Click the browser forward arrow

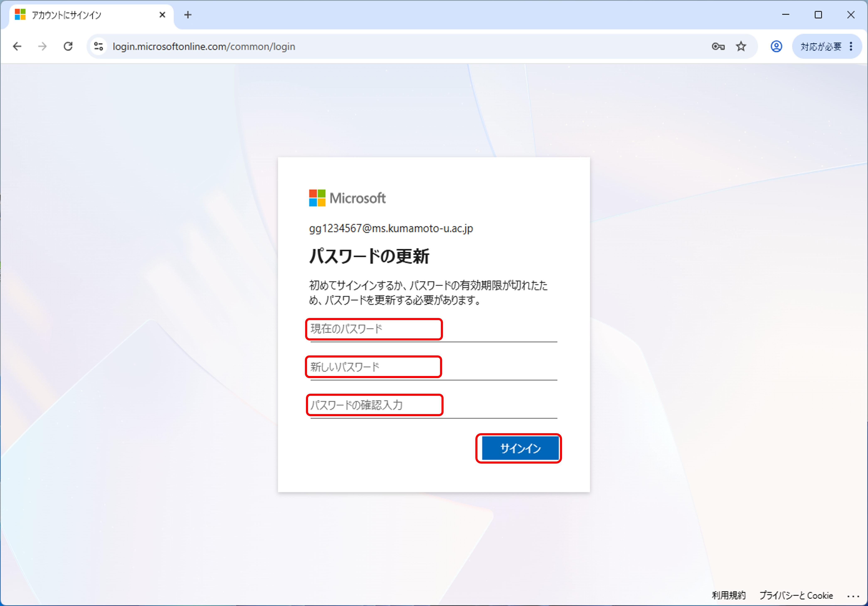(x=43, y=47)
